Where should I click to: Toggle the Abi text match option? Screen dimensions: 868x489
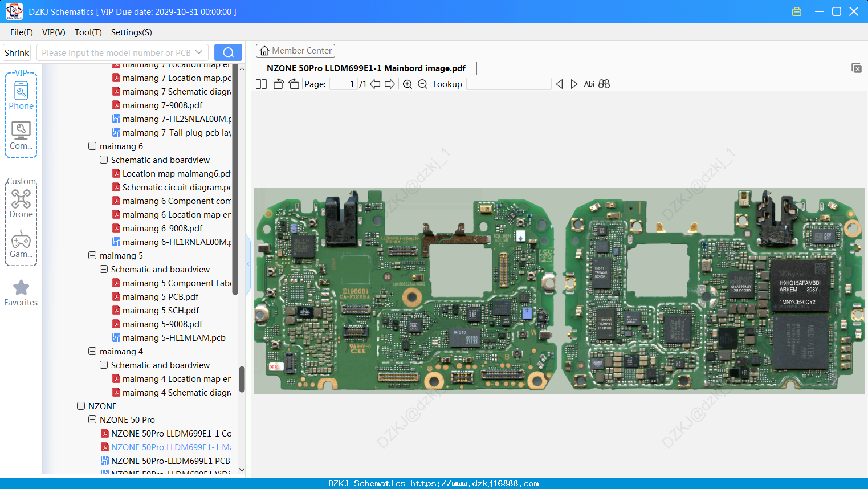pos(589,84)
